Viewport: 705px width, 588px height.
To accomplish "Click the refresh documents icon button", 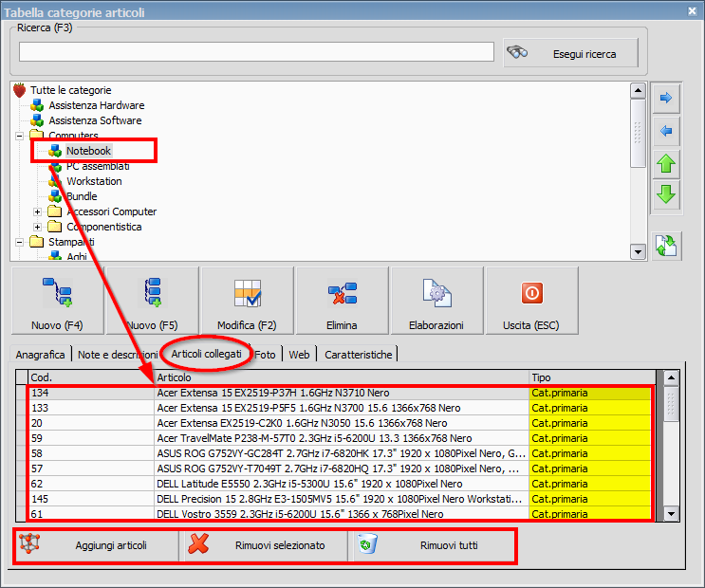I will click(666, 246).
